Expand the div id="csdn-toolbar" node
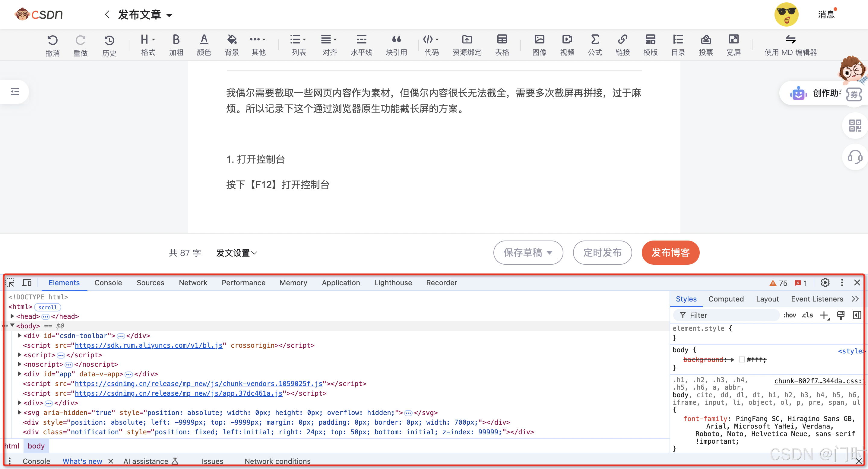The height and width of the screenshot is (469, 868). coord(20,335)
